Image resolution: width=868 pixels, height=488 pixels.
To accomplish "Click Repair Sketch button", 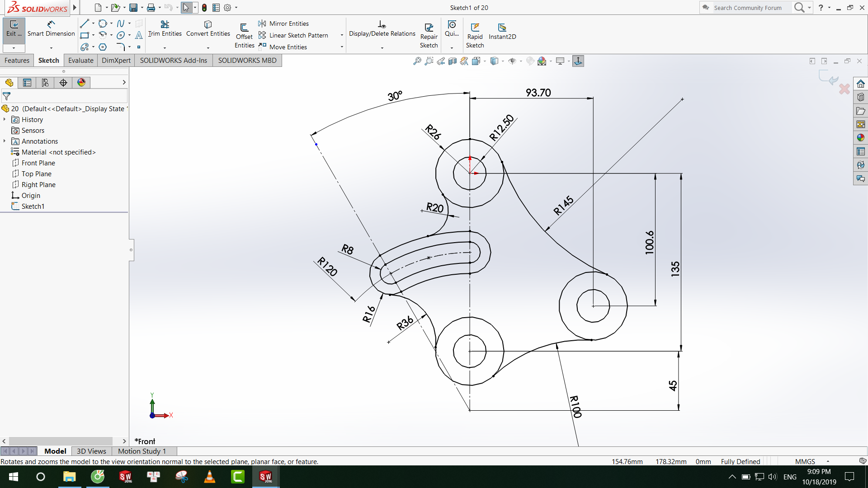I will (429, 35).
